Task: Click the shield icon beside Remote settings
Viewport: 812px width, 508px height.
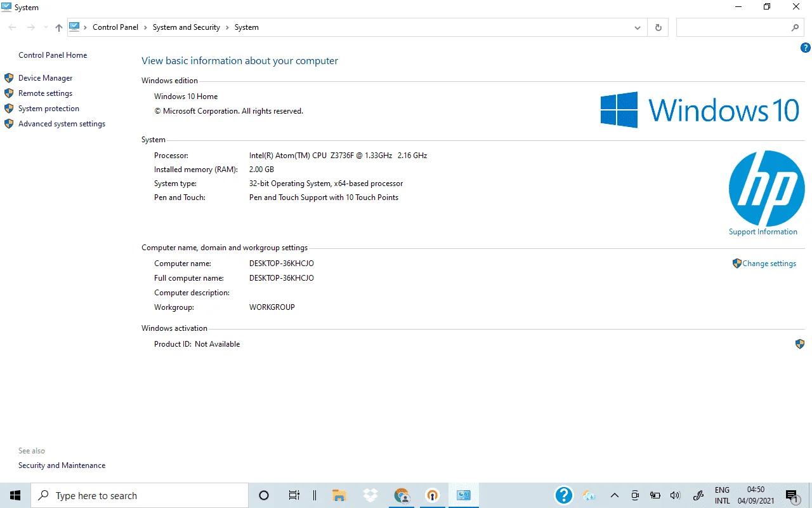Action: pos(9,93)
